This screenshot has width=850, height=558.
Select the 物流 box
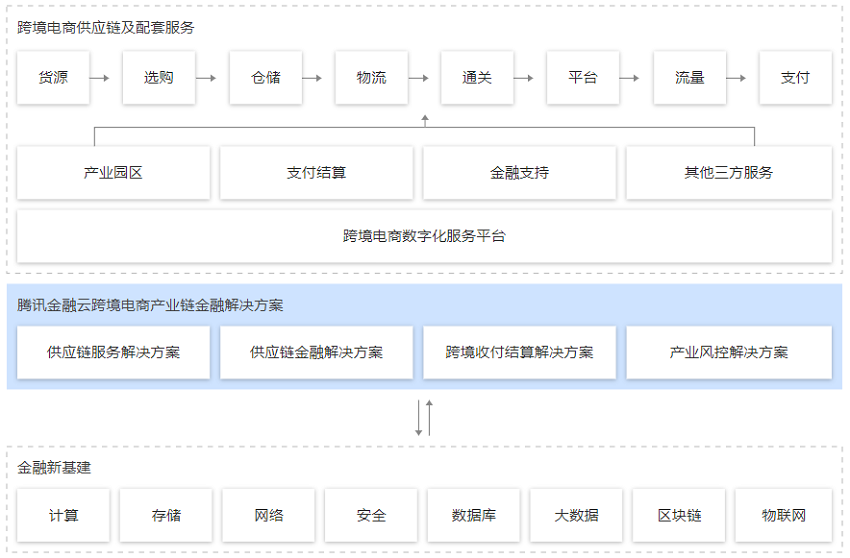pyautogui.click(x=371, y=78)
